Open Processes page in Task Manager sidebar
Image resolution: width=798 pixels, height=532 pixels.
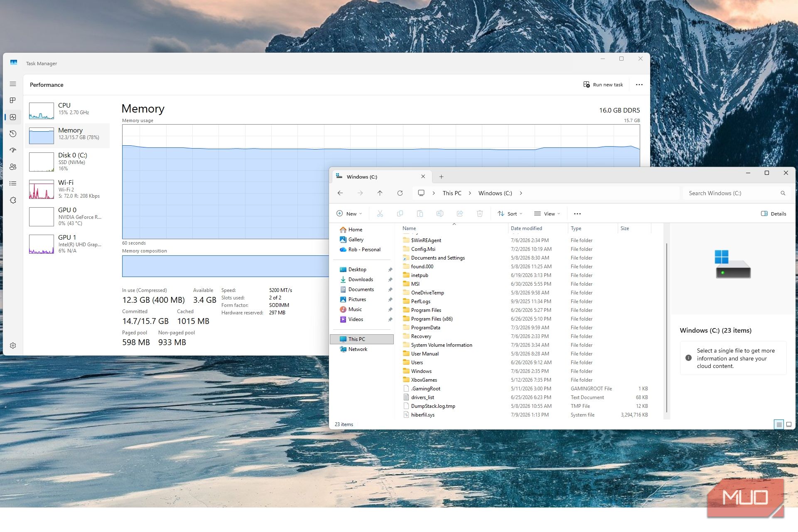(13, 101)
